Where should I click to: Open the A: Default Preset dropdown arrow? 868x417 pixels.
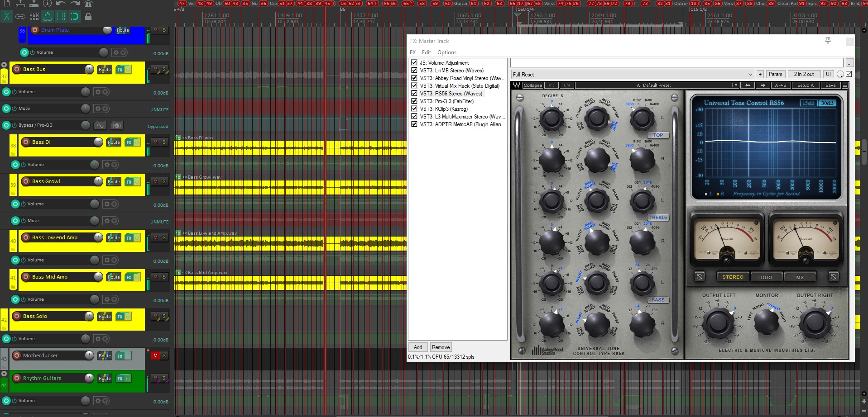pyautogui.click(x=735, y=85)
